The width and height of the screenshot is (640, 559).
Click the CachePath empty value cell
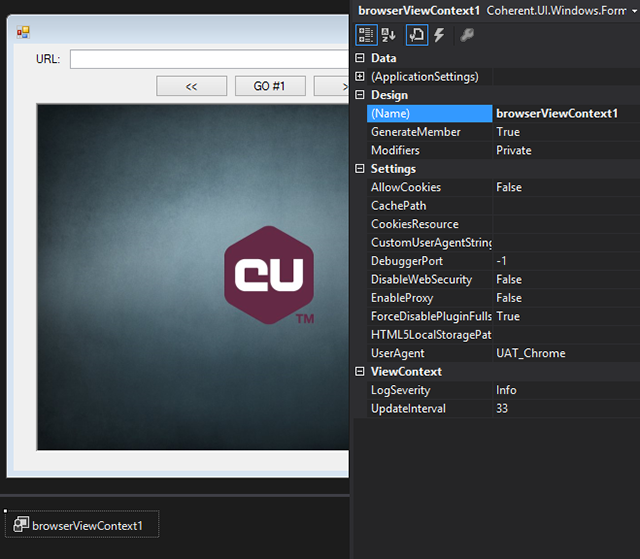coord(567,206)
